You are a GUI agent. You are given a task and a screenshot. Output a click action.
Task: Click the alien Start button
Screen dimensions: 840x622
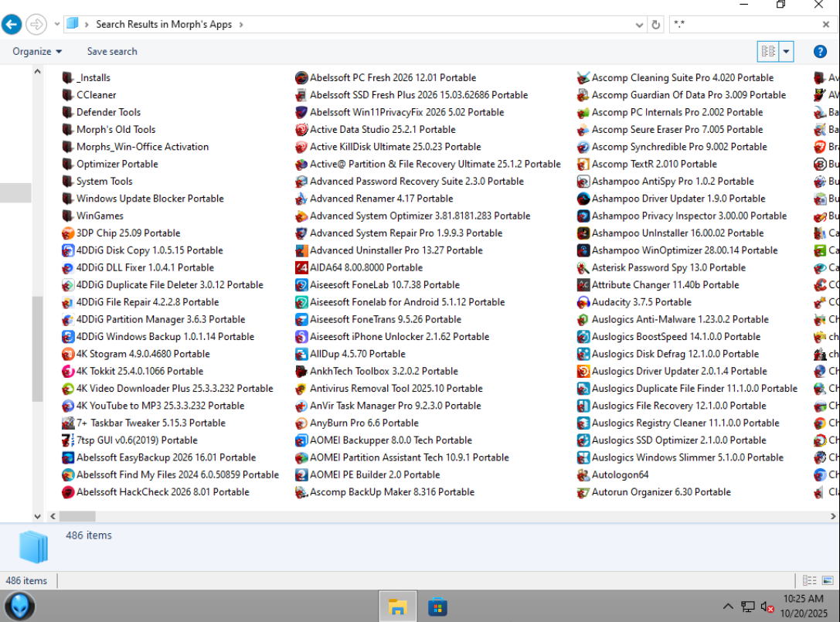[20, 607]
